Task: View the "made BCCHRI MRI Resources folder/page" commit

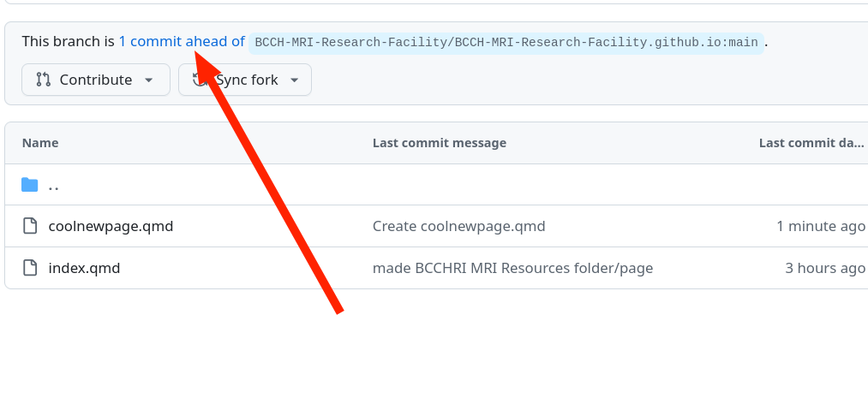Action: coord(512,269)
